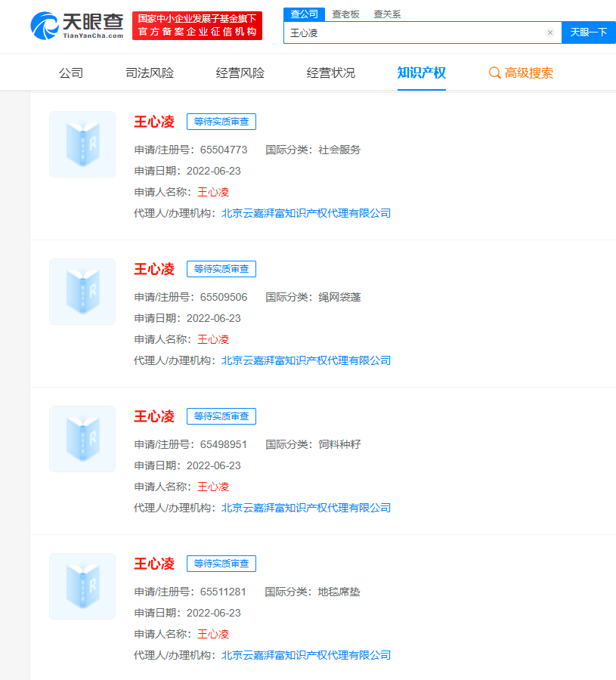Screen dimensions: 616x680
Task: Open the 公司 results tab
Action: [x=71, y=73]
